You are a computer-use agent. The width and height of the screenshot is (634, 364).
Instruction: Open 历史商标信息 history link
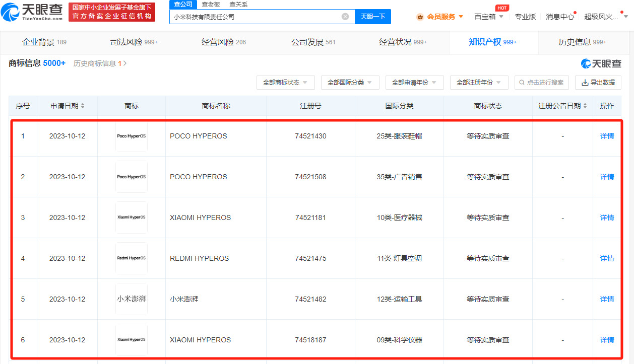coord(100,63)
